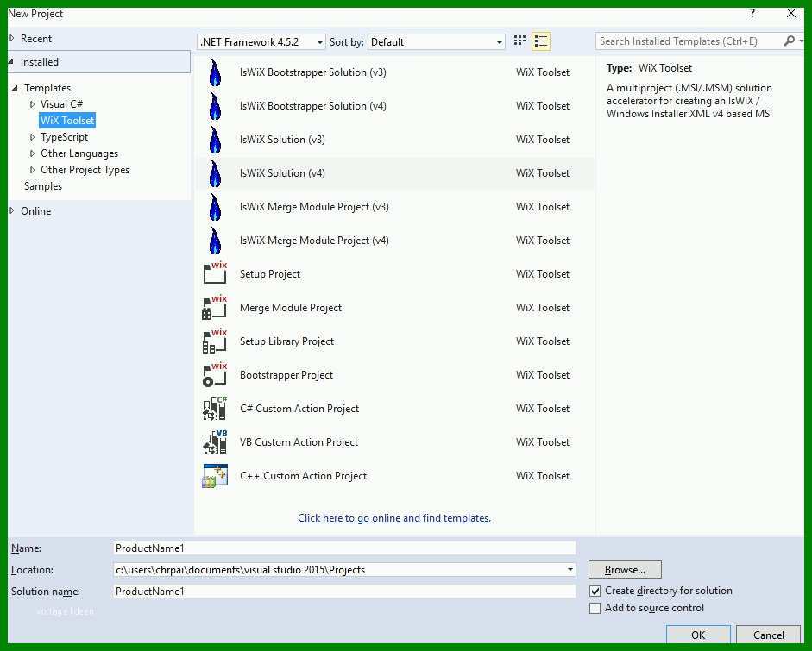812x651 pixels.
Task: Select the Visual C# tree label
Action: (61, 104)
